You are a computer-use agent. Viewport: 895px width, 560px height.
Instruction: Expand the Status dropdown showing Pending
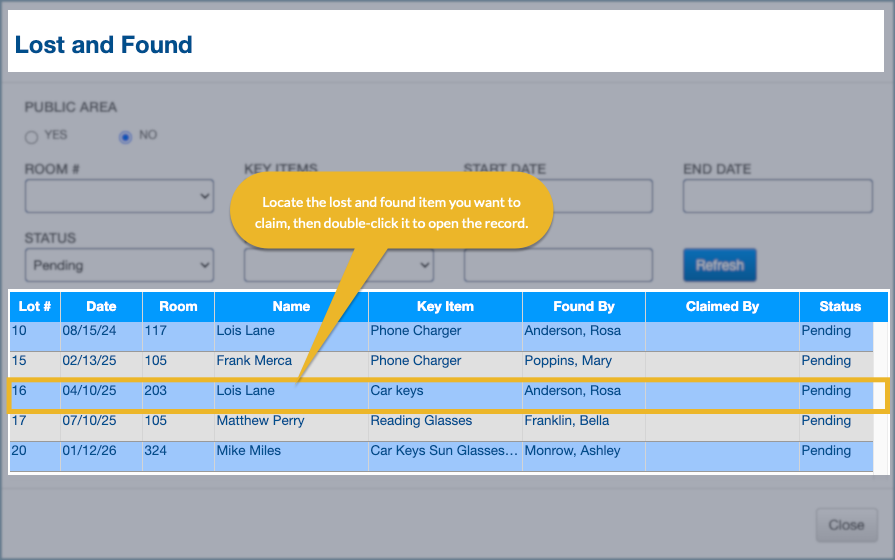pyautogui.click(x=119, y=265)
